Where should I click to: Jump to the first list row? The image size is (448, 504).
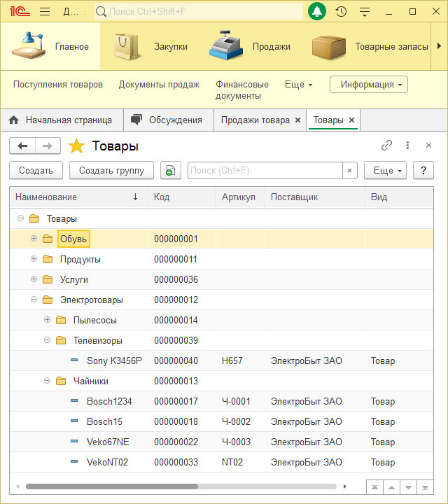374,487
